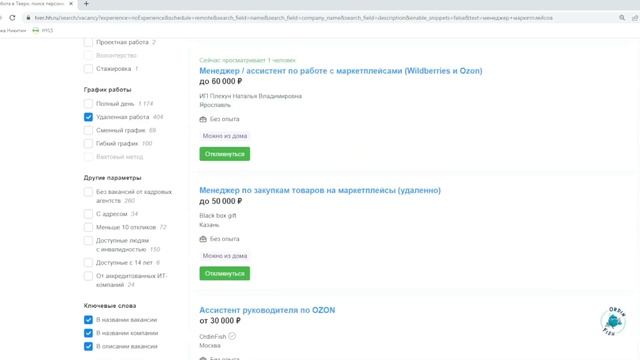Image resolution: width=640 pixels, height=360 pixels.
Task: Click briefcase icon next to Без опыта, Ярославль
Action: point(203,119)
